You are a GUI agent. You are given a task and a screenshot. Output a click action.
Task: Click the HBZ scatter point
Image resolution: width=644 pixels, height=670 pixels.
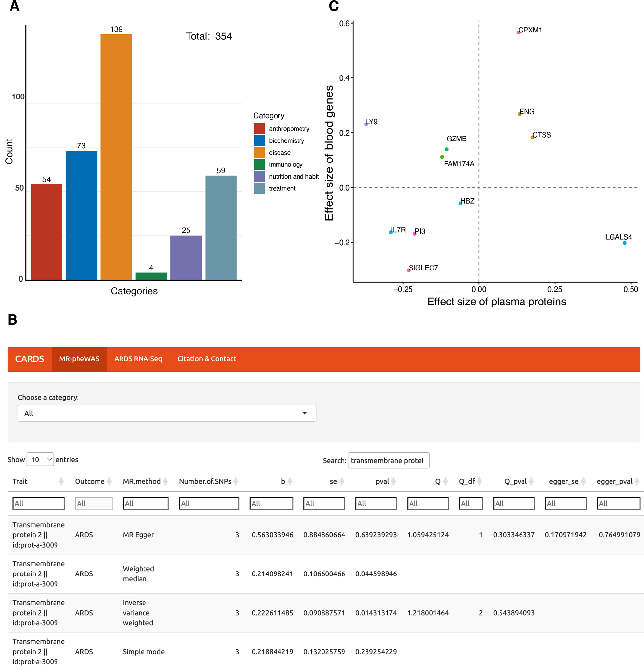point(460,204)
